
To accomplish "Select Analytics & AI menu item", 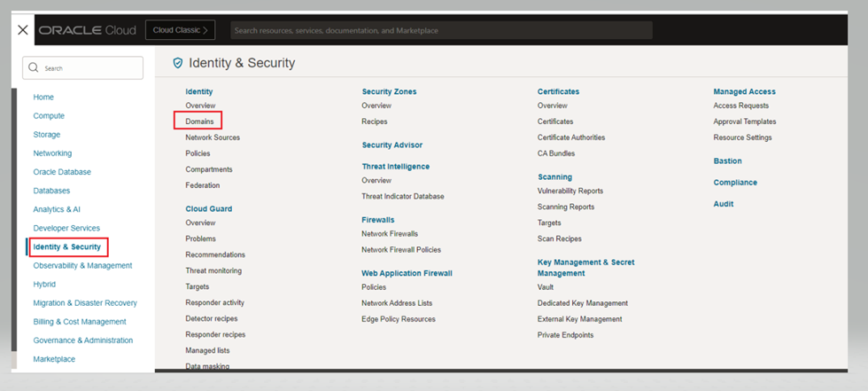I will 57,209.
